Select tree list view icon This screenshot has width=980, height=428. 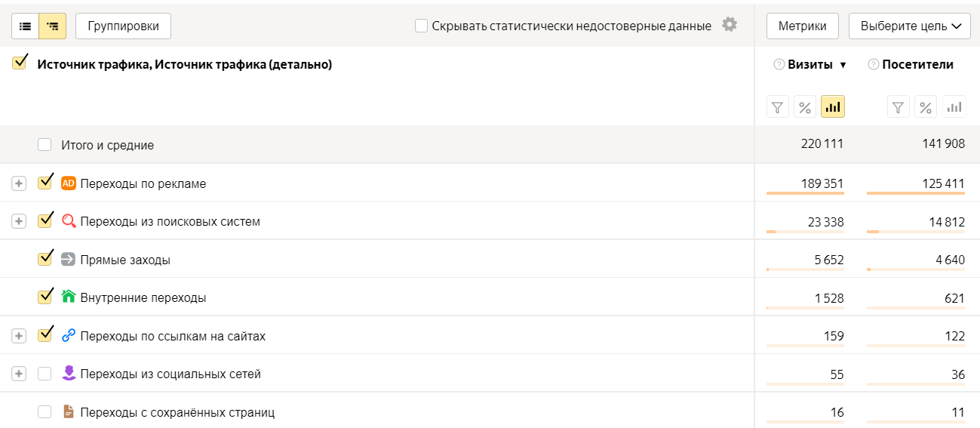pyautogui.click(x=52, y=26)
